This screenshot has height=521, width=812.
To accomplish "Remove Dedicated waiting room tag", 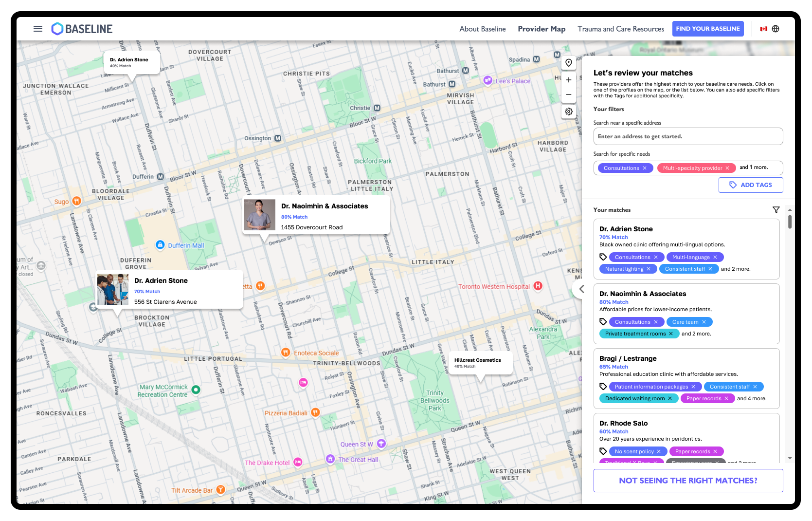I will click(x=670, y=398).
